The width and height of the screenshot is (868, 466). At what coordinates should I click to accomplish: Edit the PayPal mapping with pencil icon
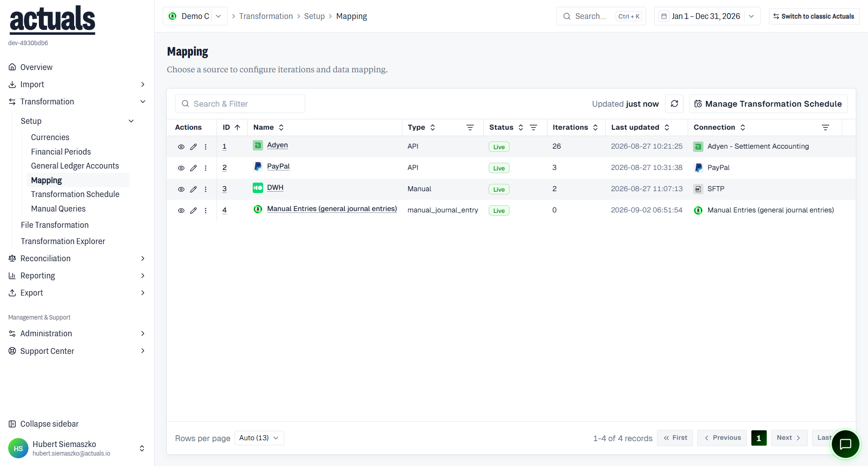click(193, 168)
